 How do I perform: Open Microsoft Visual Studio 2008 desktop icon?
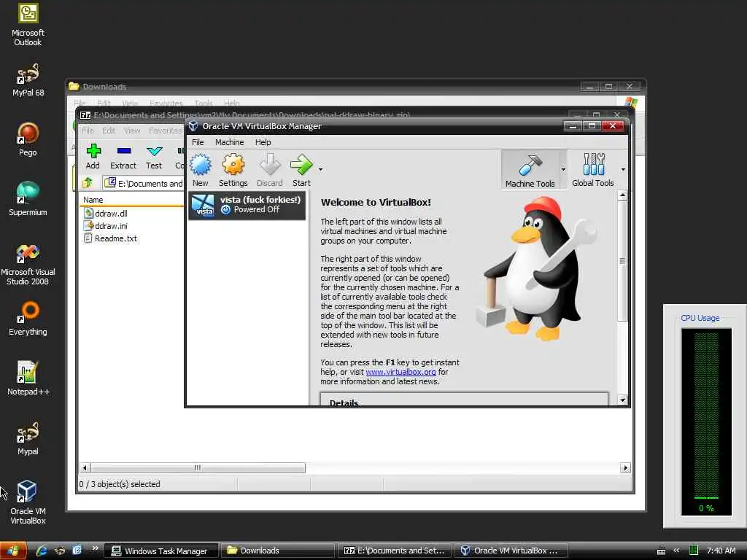point(28,264)
